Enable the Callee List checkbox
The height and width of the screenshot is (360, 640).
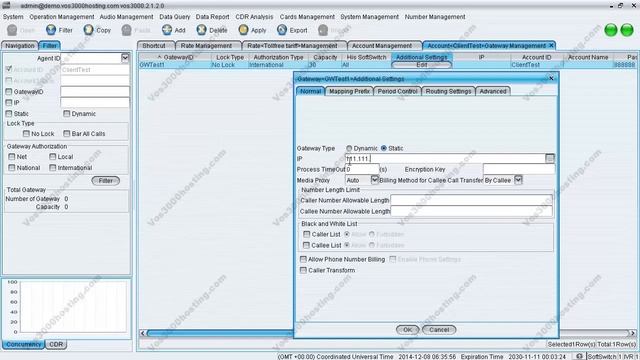click(307, 245)
